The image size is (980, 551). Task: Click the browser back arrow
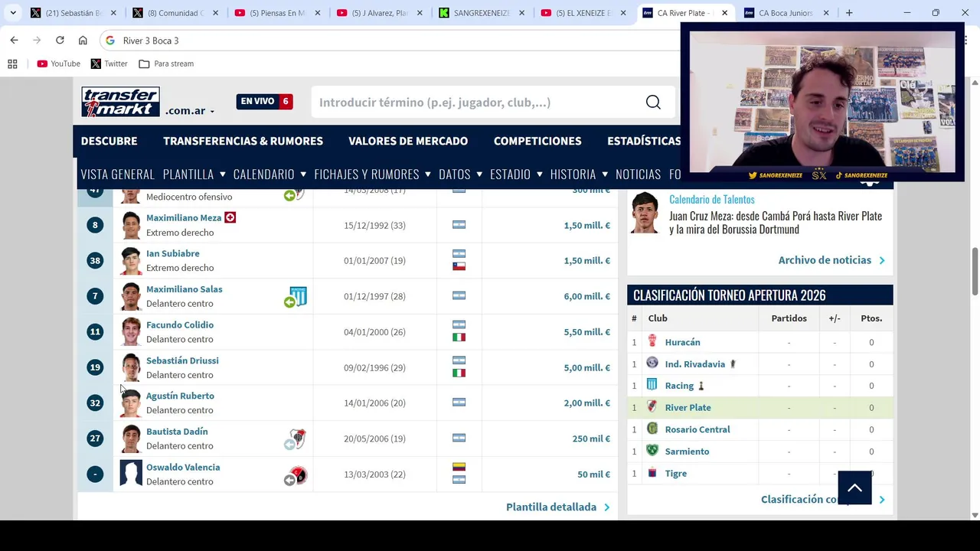[14, 41]
